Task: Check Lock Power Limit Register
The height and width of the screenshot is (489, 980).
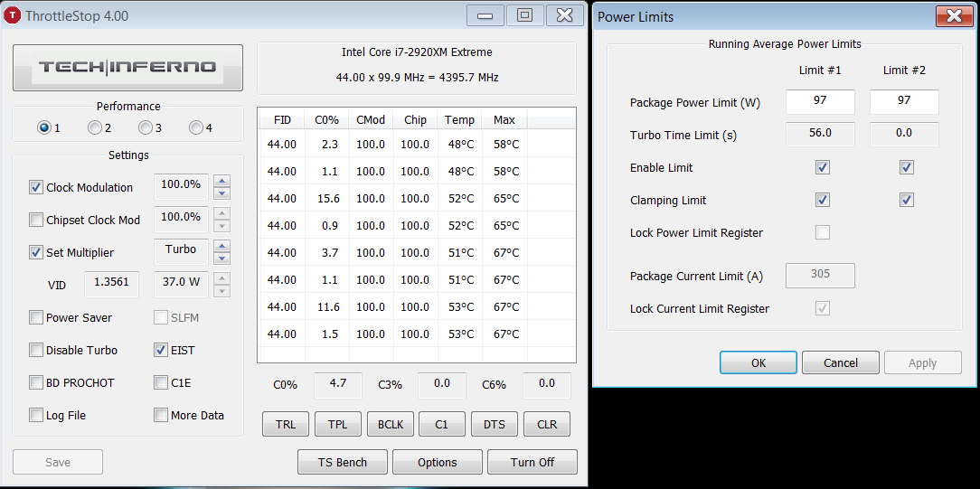Action: pyautogui.click(x=823, y=232)
